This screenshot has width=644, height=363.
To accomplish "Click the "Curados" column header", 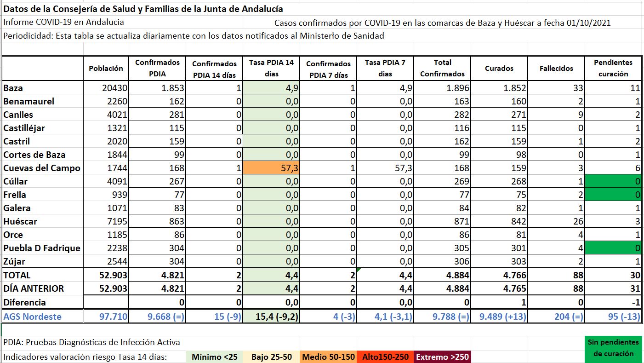I will pos(499,68).
